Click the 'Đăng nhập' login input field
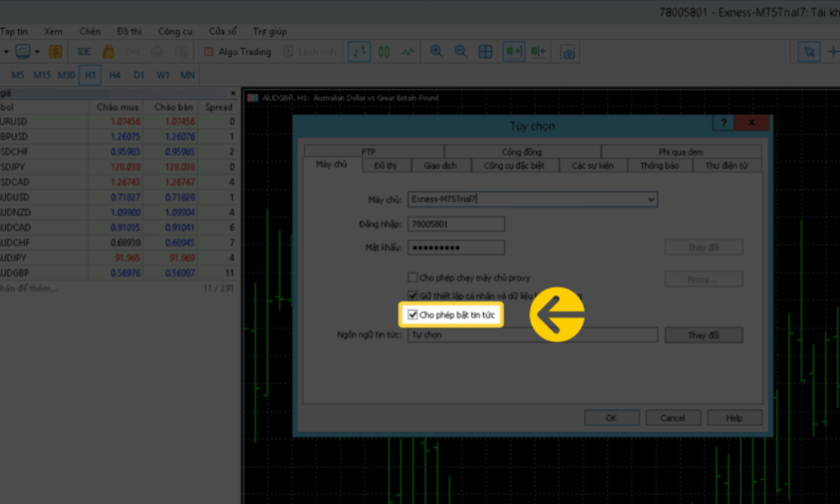This screenshot has width=840, height=504. tap(456, 224)
